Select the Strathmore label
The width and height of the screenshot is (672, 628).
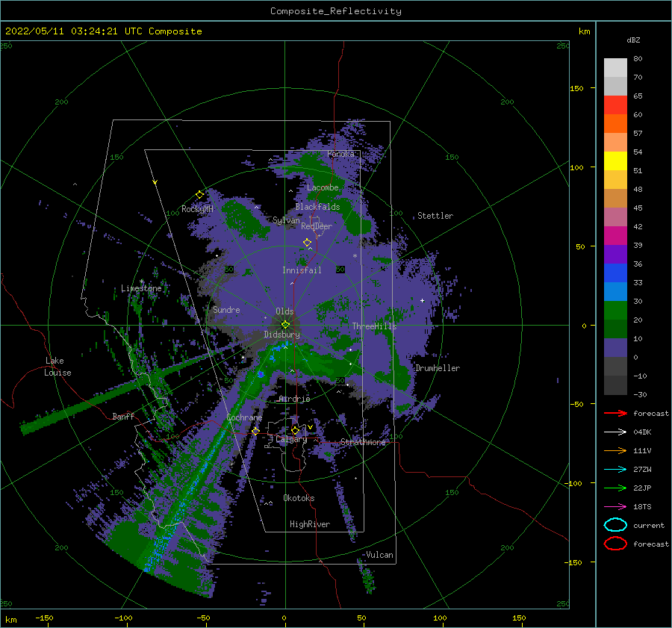pyautogui.click(x=363, y=442)
